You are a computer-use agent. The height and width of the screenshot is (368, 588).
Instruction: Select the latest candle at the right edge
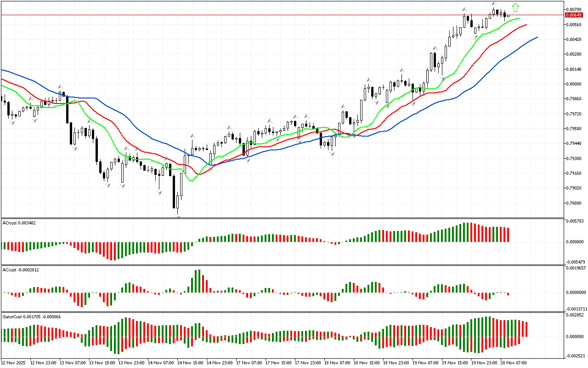508,16
